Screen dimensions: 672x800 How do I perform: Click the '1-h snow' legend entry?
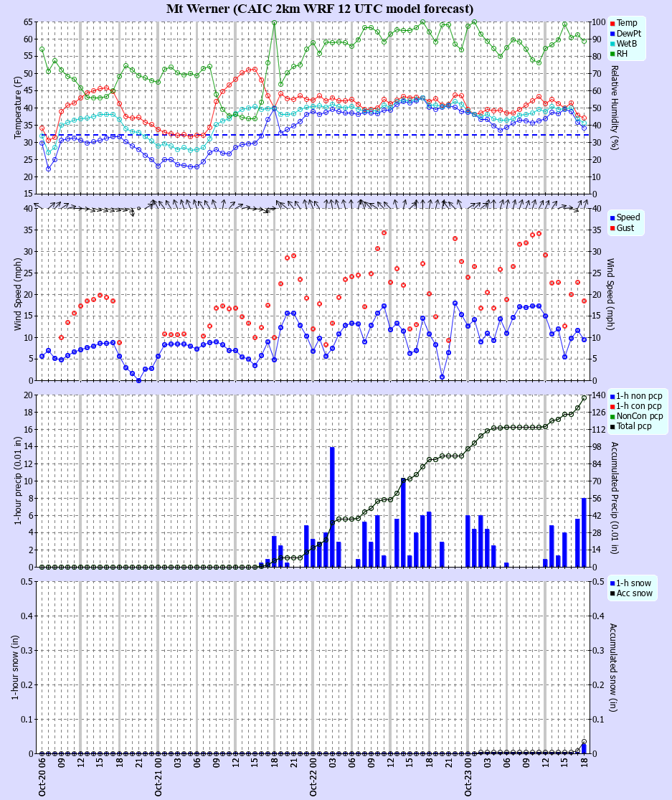point(630,583)
